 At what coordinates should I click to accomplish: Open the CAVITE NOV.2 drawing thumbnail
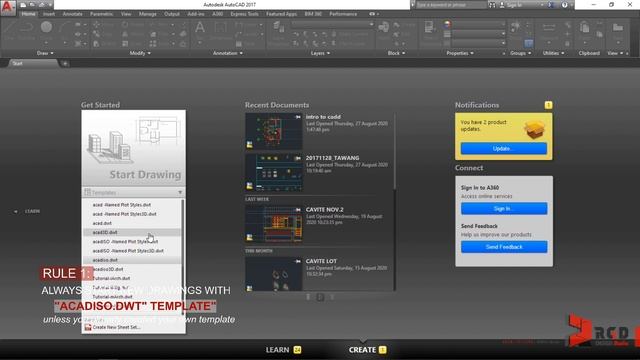point(274,224)
